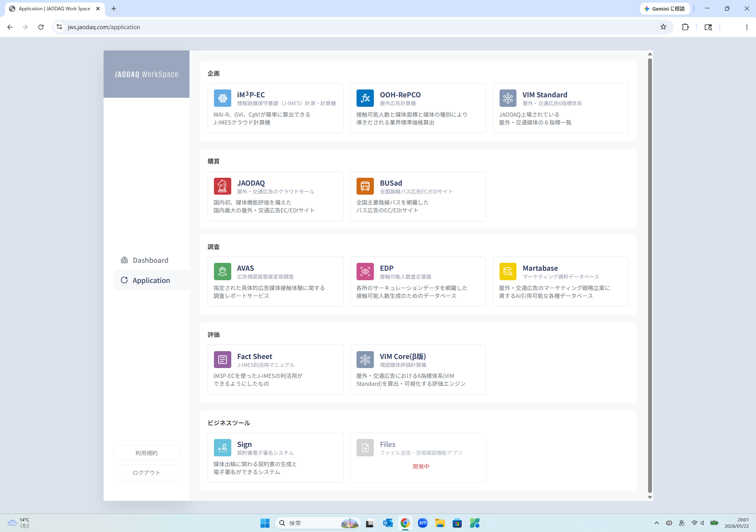The height and width of the screenshot is (532, 756).
Task: Open the VIM Core(β版) title link
Action: (x=403, y=356)
